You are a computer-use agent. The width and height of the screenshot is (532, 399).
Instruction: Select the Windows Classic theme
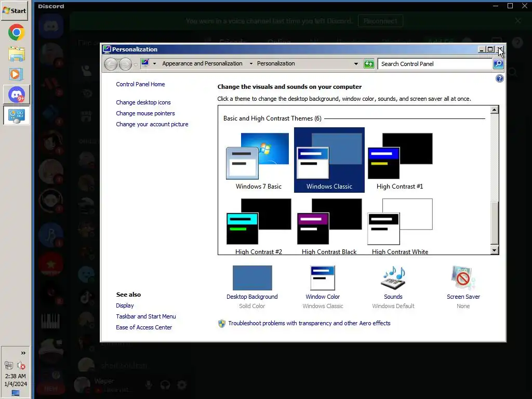click(x=329, y=160)
